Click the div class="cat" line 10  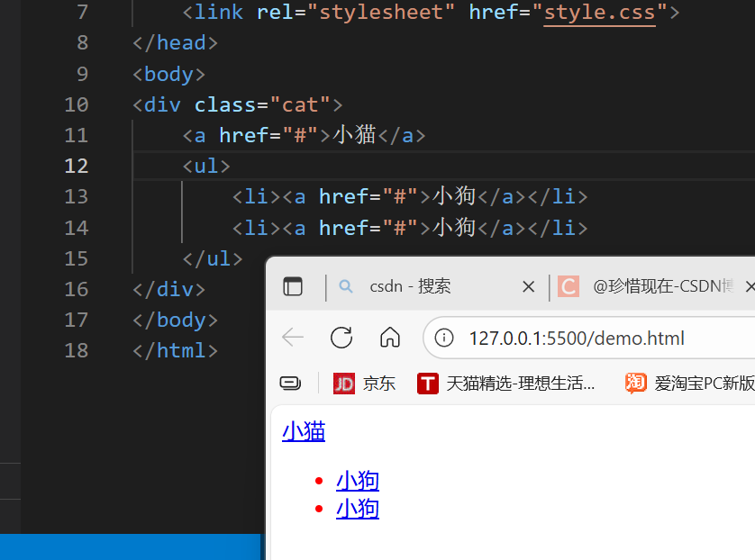point(237,104)
